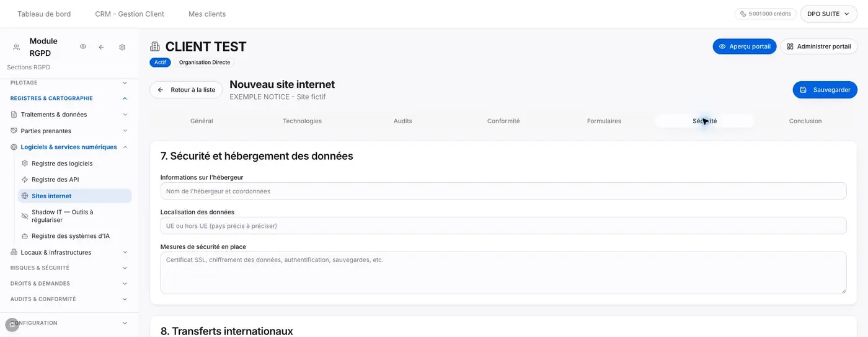This screenshot has width=868, height=337.
Task: Click the credits coins icon
Action: 743,14
